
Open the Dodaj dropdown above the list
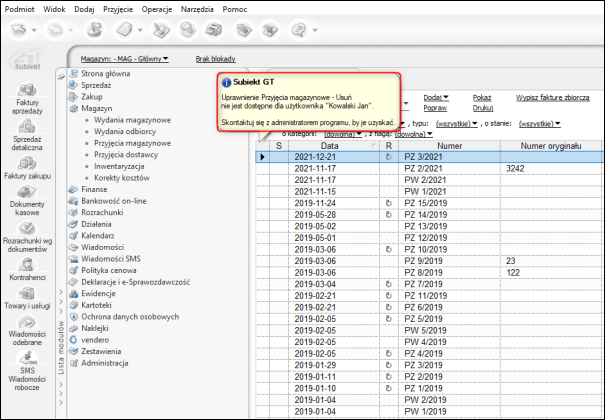(x=437, y=97)
